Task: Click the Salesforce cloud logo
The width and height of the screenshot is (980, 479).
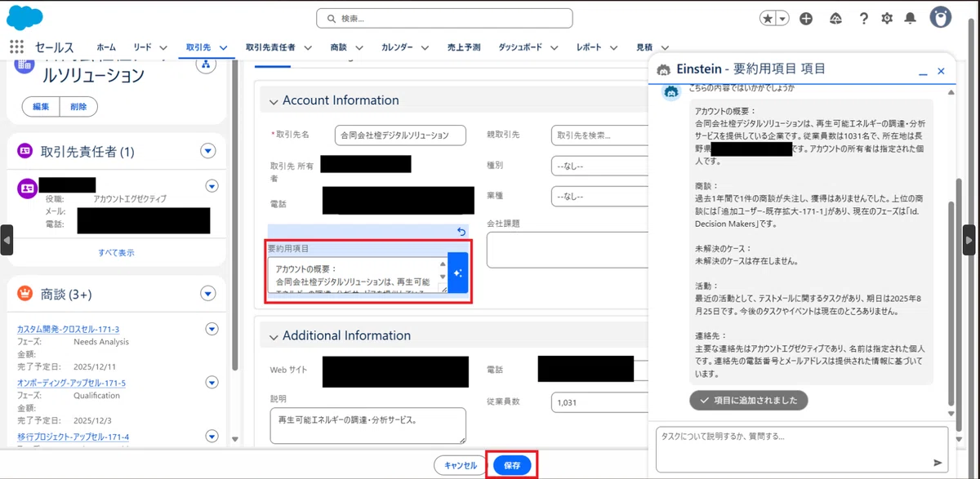Action: (25, 16)
